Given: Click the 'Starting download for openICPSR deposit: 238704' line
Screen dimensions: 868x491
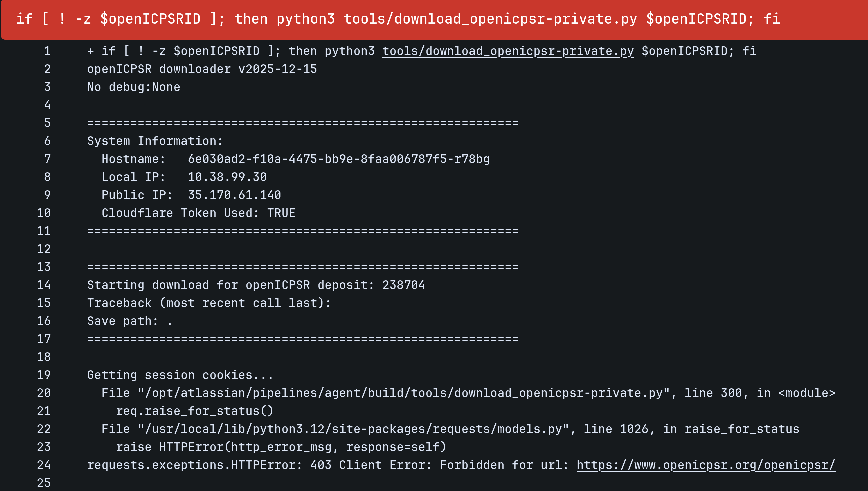Looking at the screenshot, I should (256, 285).
